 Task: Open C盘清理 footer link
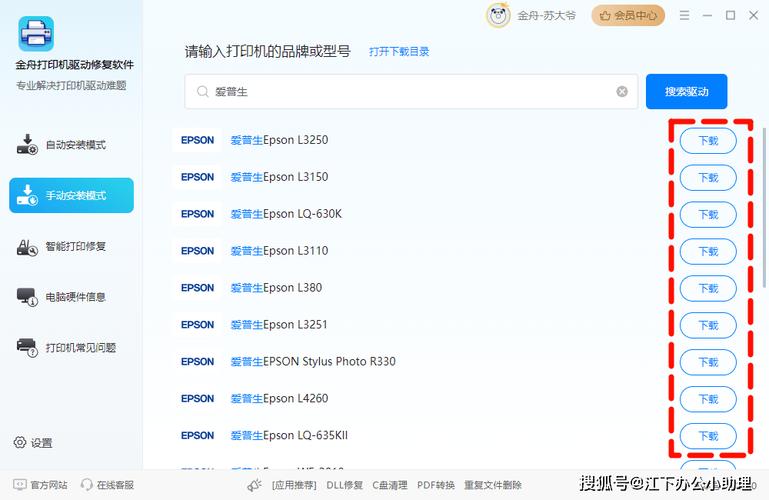pos(390,485)
